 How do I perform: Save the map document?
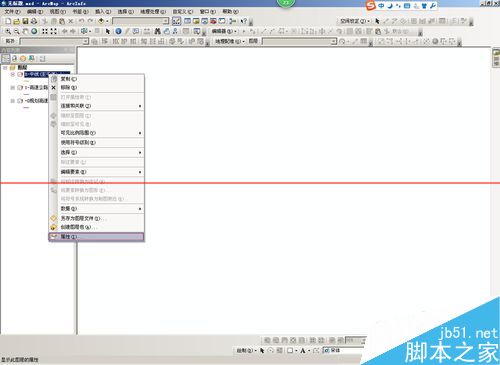[x=25, y=21]
